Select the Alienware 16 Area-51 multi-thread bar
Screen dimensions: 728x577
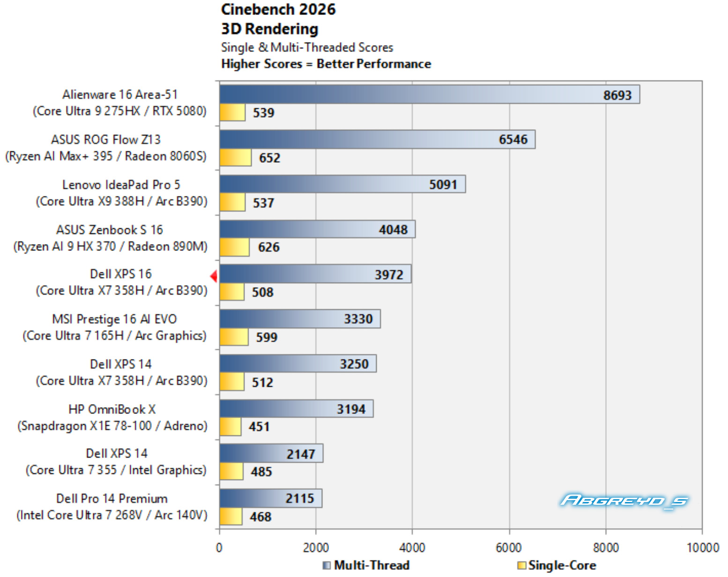(430, 94)
